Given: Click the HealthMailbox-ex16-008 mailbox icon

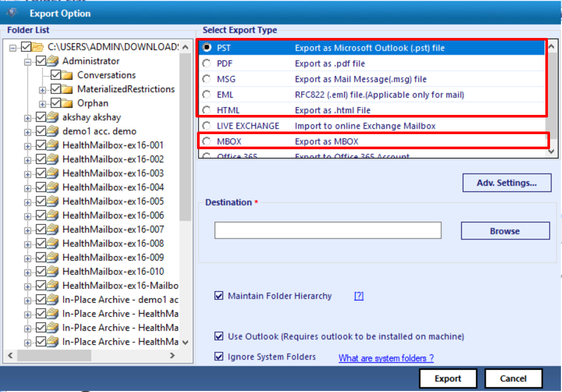Looking at the screenshot, I should coord(53,243).
